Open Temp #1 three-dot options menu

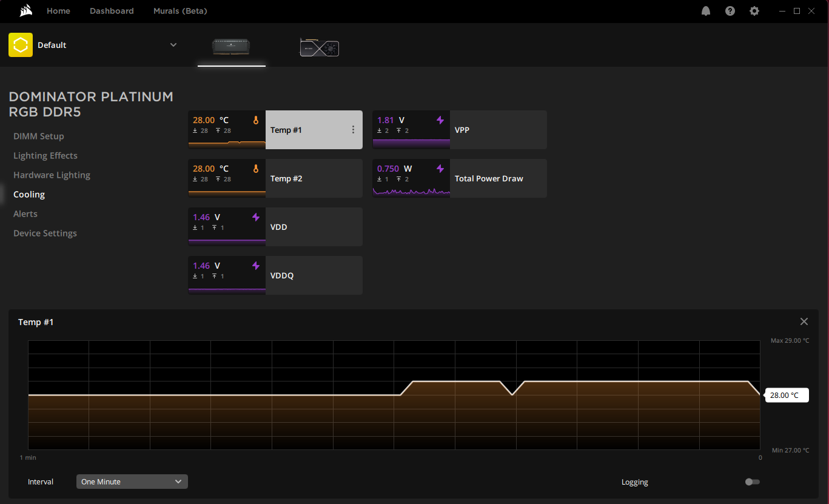353,130
